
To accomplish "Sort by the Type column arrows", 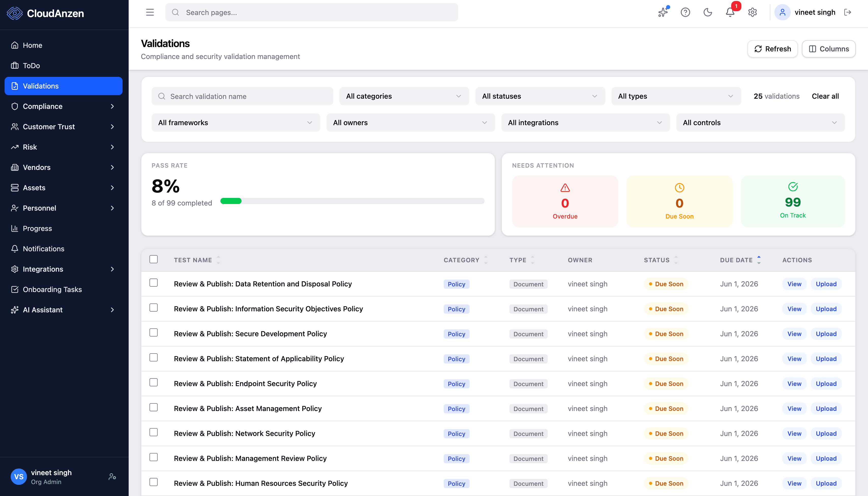I will (x=533, y=260).
